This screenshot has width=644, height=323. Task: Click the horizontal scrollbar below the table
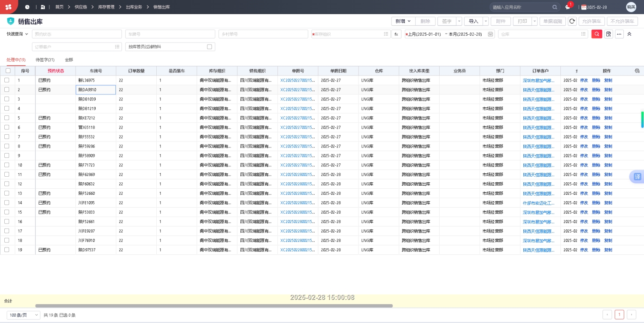coord(214,306)
